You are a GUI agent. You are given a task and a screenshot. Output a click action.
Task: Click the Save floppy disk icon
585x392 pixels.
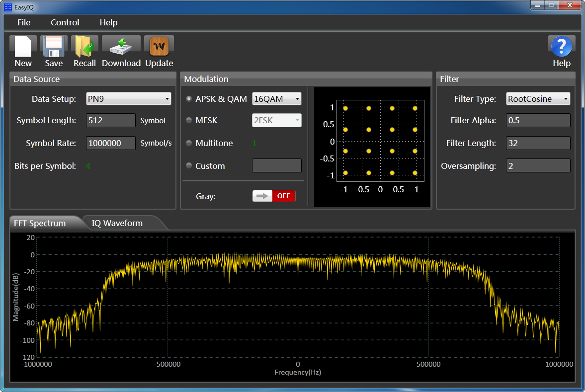(x=54, y=47)
